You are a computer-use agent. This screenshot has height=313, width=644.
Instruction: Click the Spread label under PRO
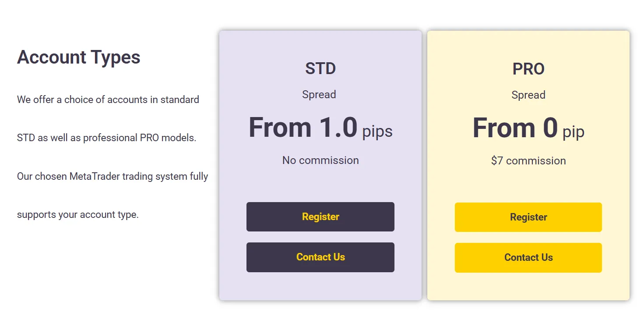528,95
